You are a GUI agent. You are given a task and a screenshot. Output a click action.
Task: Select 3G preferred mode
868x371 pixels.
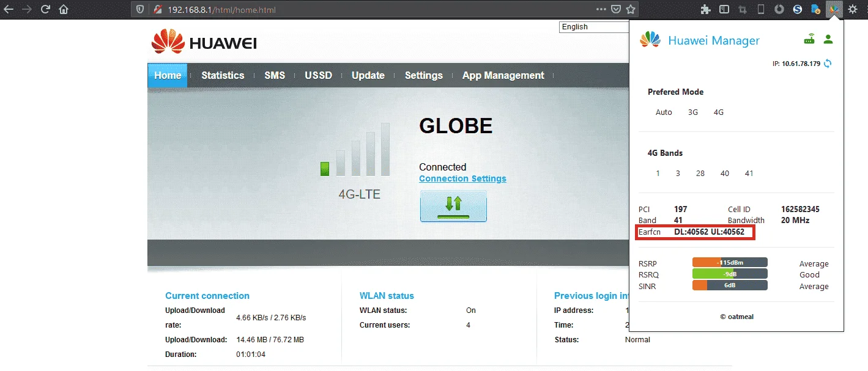pos(693,112)
